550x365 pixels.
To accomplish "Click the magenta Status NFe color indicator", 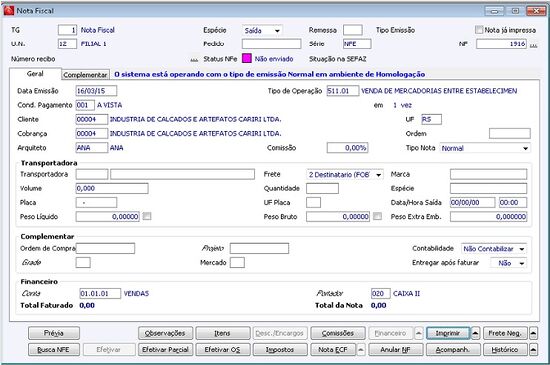I will coord(247,59).
